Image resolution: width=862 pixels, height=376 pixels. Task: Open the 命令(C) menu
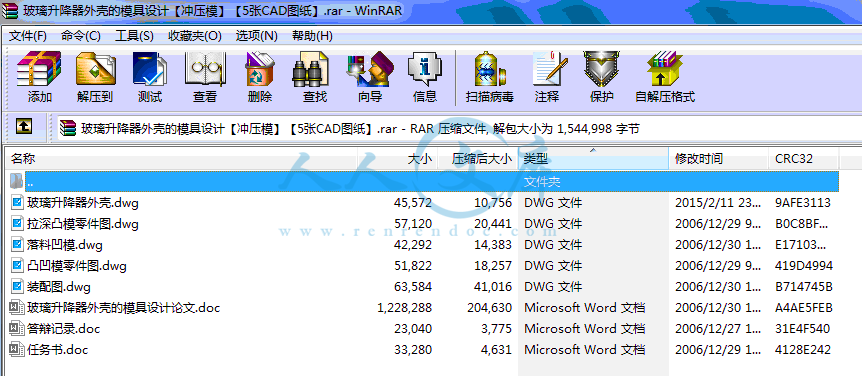tap(81, 36)
